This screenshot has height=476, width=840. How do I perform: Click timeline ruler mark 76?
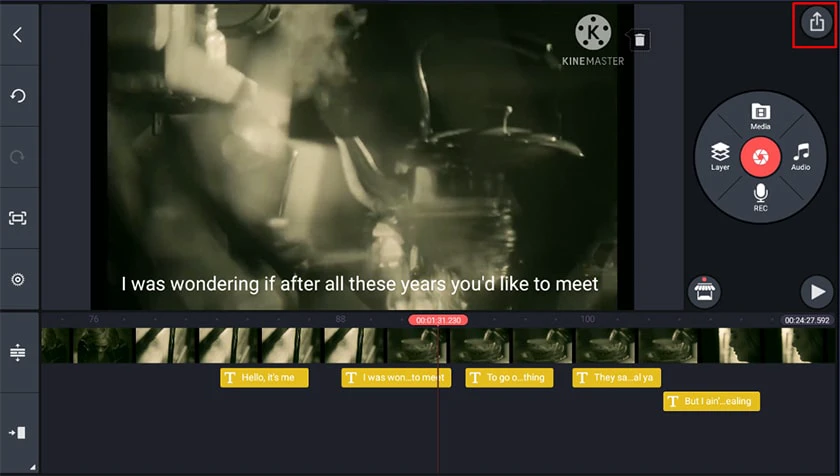94,319
